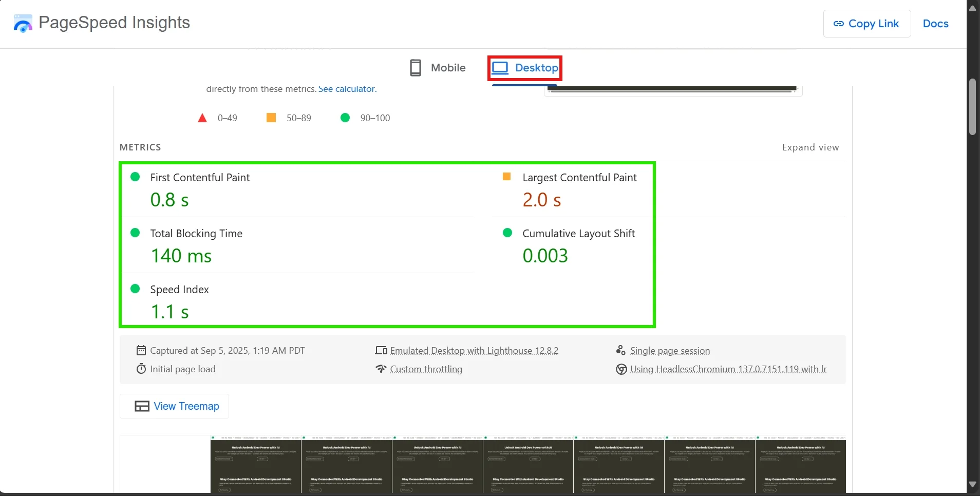This screenshot has height=496, width=980.
Task: Click the Chromium icon beside HeadlessChromium
Action: point(621,370)
